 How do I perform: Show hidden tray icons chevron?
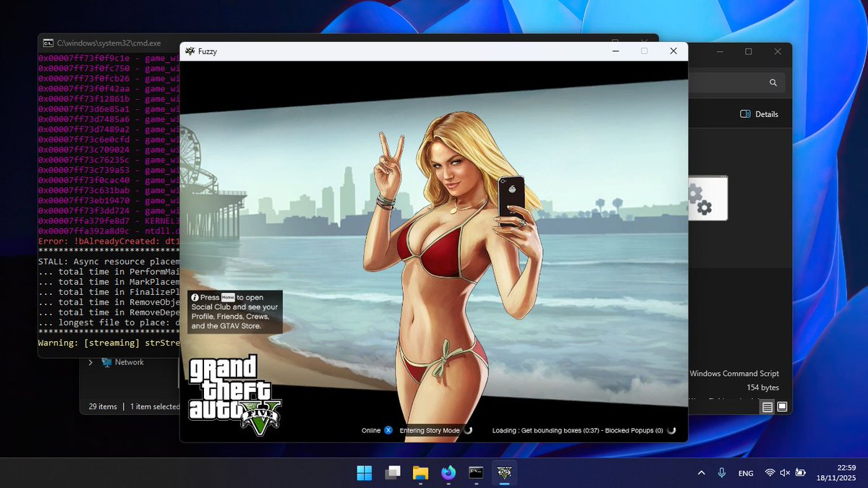pos(701,473)
